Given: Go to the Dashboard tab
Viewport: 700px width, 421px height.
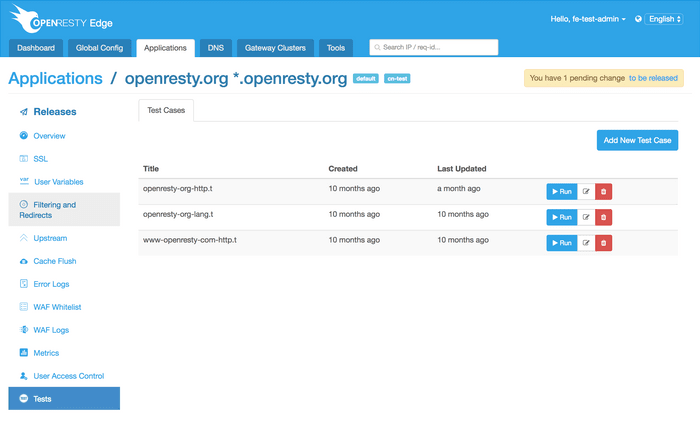Looking at the screenshot, I should tap(36, 48).
